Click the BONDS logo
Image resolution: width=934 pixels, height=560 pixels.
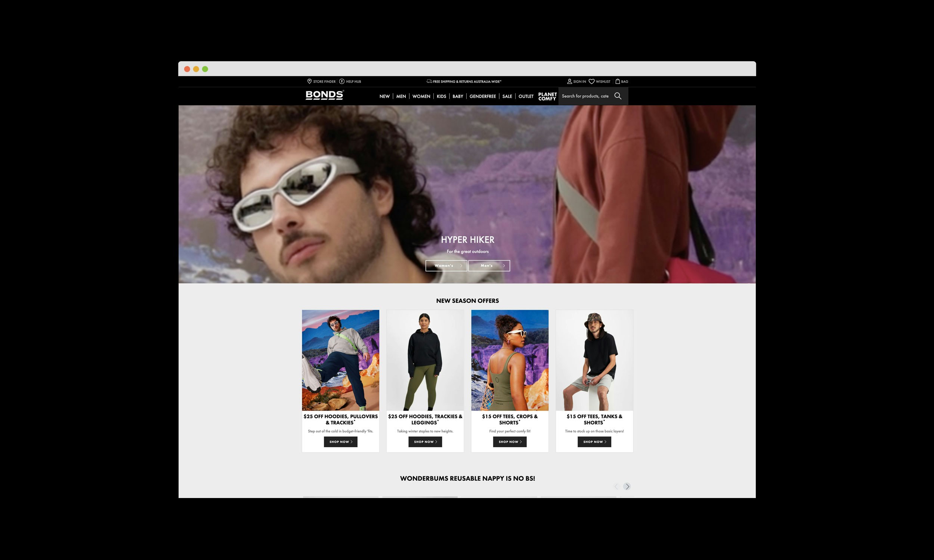coord(324,95)
